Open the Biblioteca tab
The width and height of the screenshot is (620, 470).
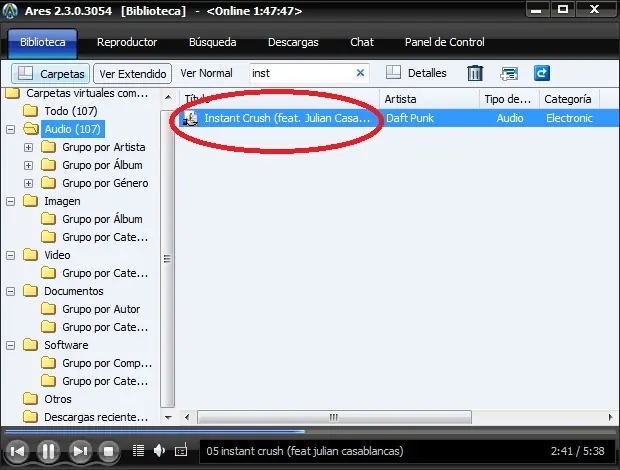[x=43, y=42]
